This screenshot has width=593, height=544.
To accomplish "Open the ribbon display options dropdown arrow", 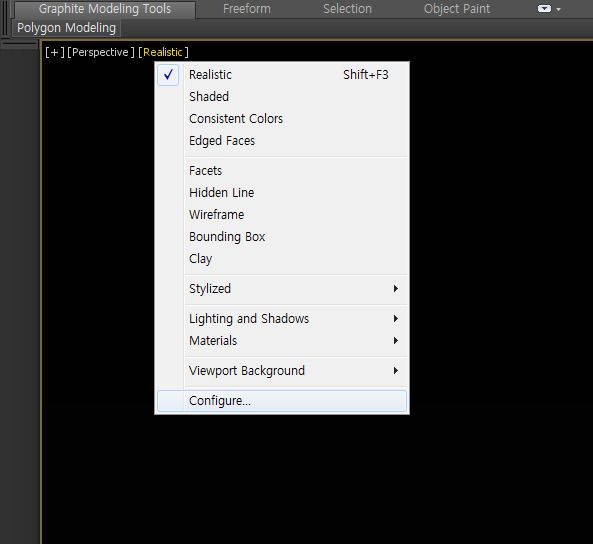I will pyautogui.click(x=558, y=9).
